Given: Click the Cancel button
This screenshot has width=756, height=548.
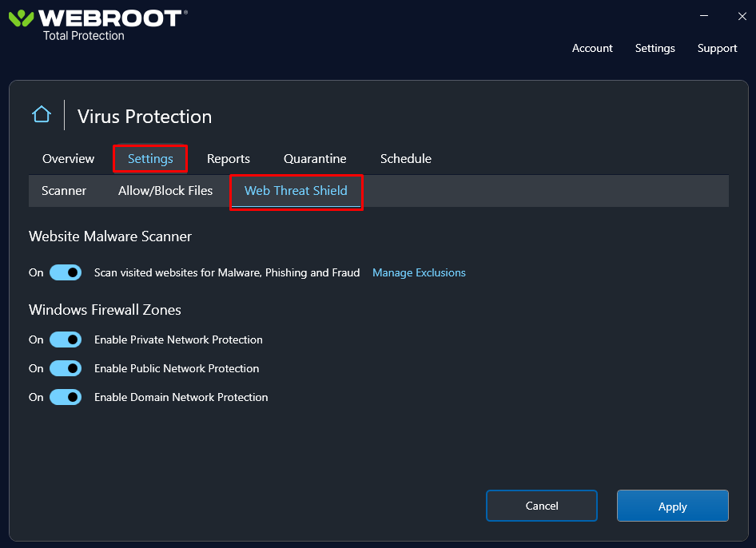Looking at the screenshot, I should point(542,506).
